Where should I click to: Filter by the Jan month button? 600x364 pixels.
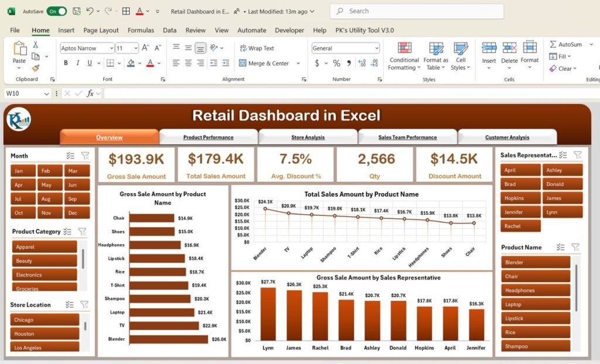click(22, 170)
